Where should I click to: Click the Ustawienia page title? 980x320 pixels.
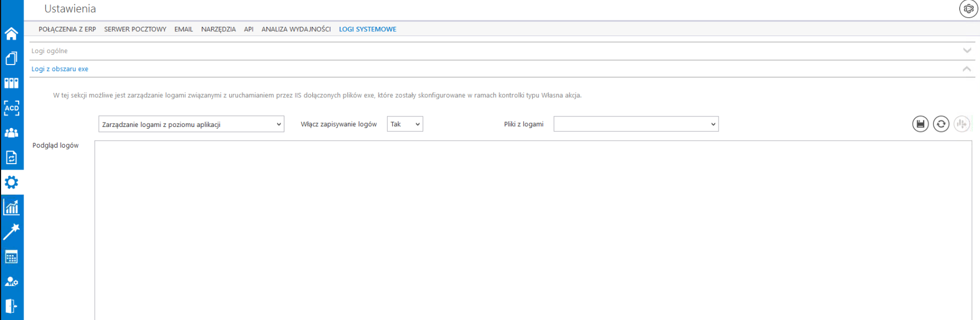70,9
